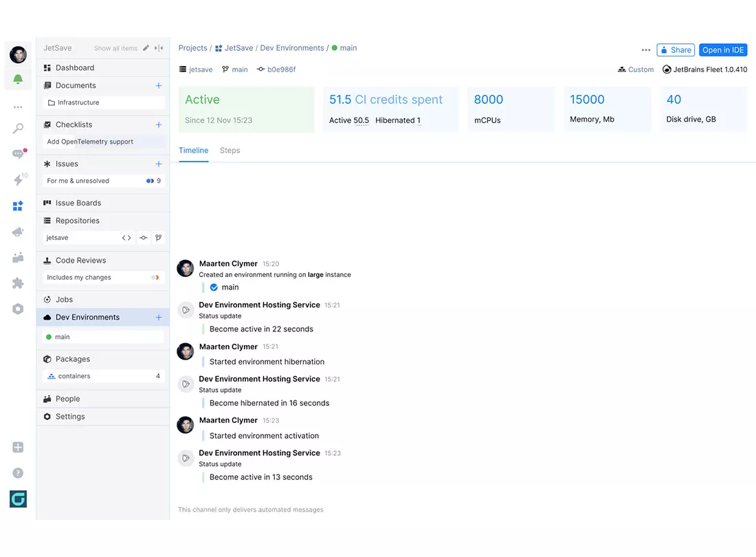The height and width of the screenshot is (557, 756).
Task: Open the hexagon administration icon
Action: [18, 309]
